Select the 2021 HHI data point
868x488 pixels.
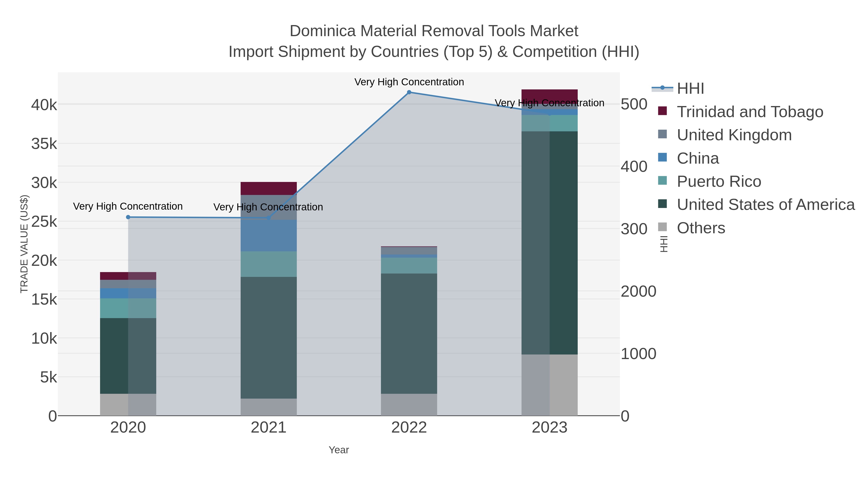[x=269, y=218]
